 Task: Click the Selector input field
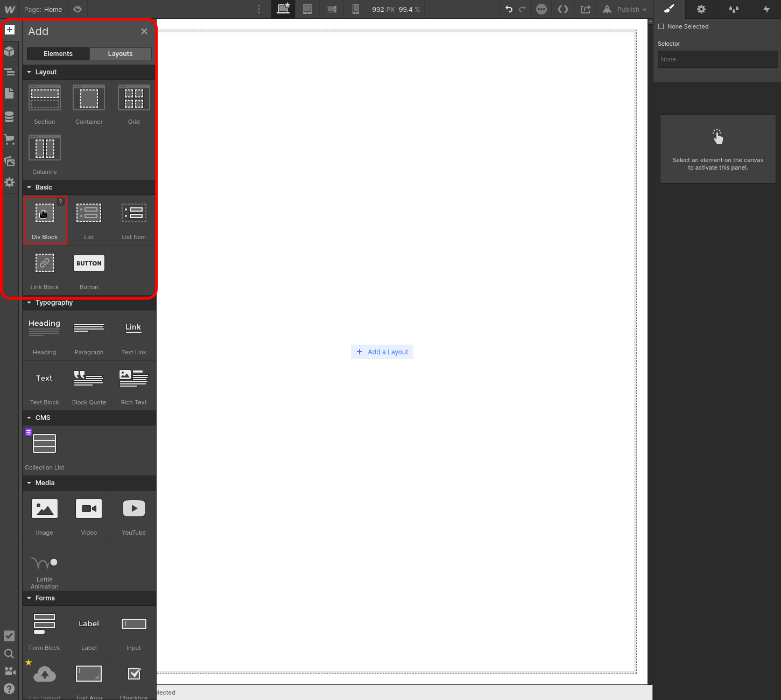717,59
